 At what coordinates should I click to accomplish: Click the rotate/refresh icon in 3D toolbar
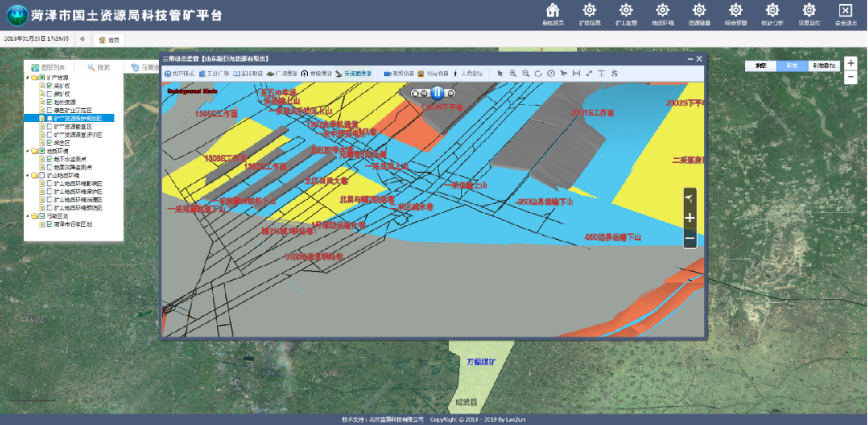pyautogui.click(x=538, y=73)
